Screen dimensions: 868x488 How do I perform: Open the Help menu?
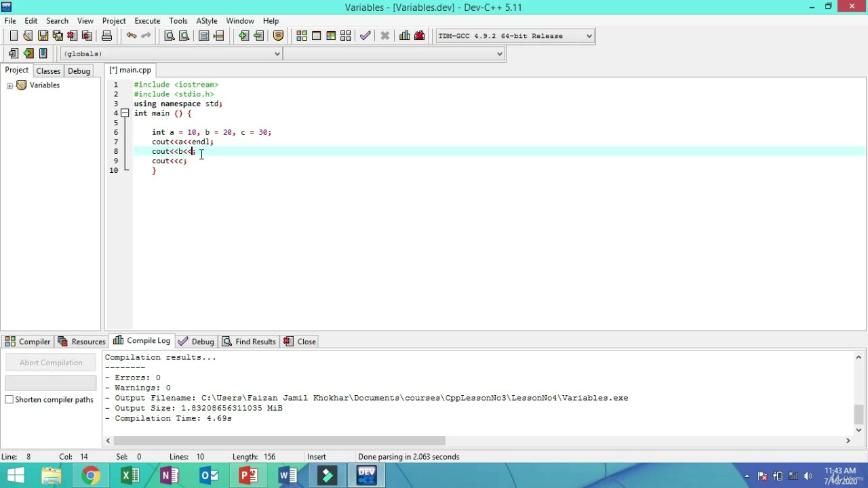tap(271, 21)
